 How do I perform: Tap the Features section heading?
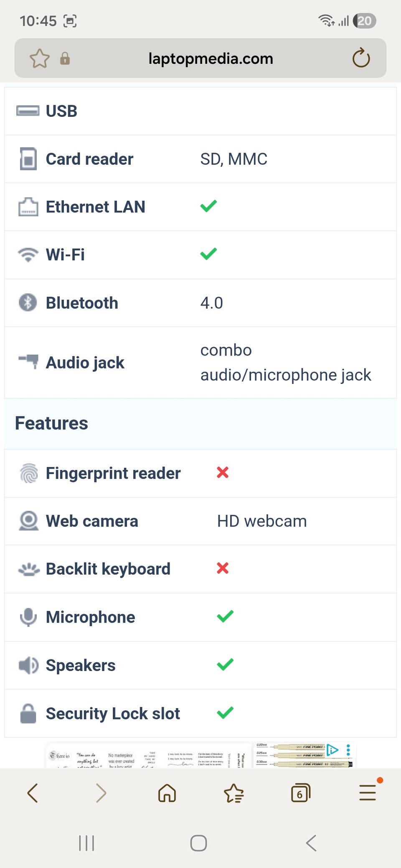click(52, 424)
